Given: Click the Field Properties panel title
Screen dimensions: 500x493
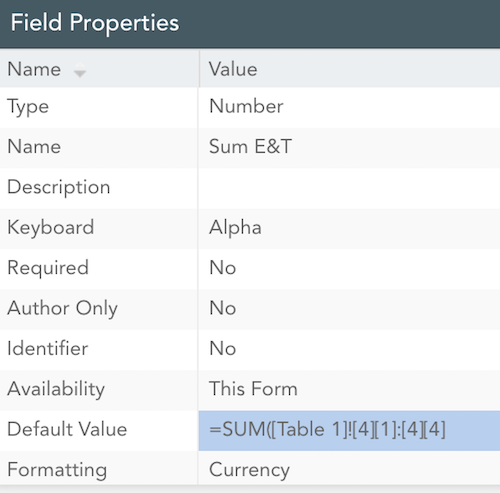Looking at the screenshot, I should click(x=95, y=23).
